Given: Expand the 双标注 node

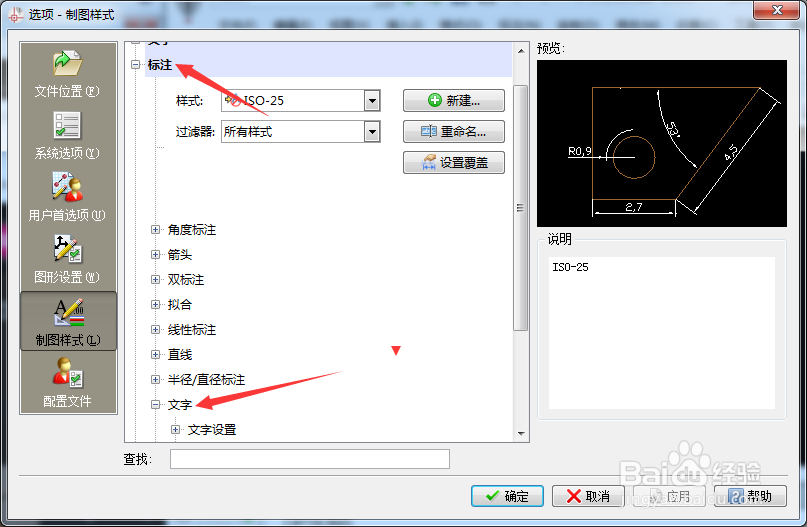Looking at the screenshot, I should [x=155, y=279].
